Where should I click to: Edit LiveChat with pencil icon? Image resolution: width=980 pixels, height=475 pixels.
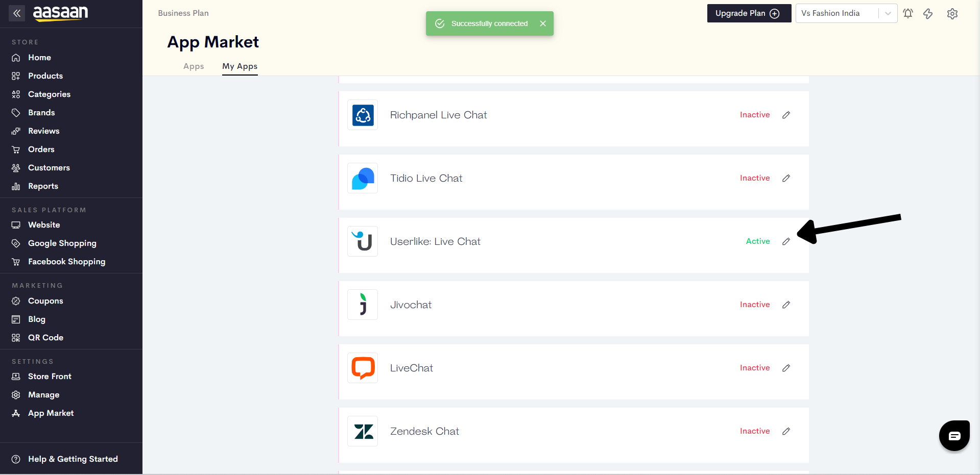(786, 368)
